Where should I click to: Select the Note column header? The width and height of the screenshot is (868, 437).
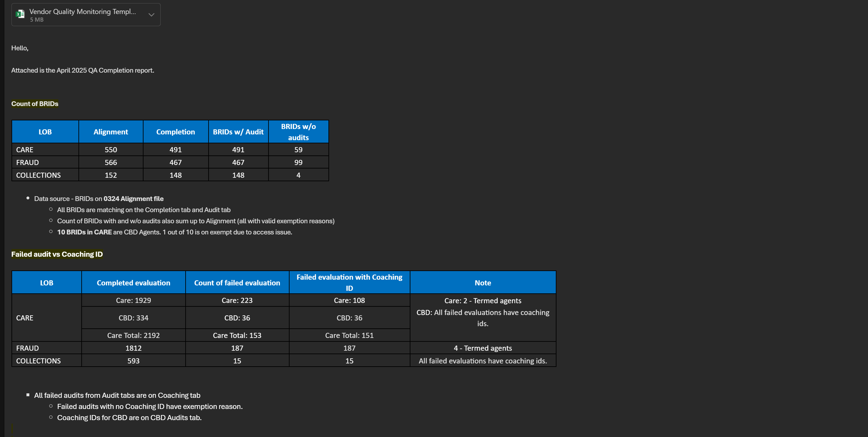click(x=482, y=283)
